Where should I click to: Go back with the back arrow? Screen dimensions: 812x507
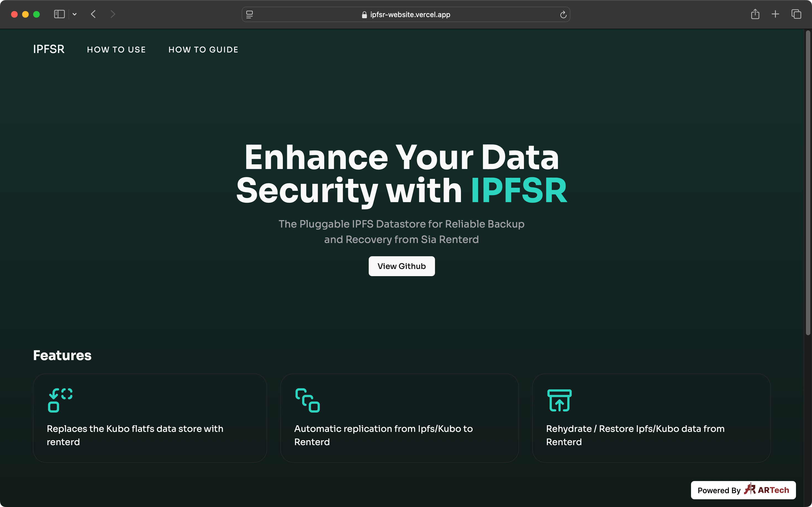[93, 14]
